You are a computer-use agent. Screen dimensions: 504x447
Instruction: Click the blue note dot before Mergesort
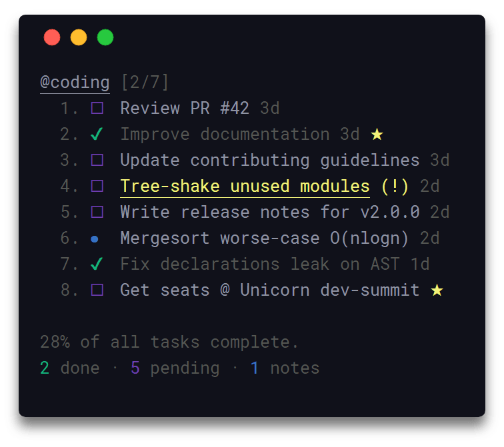(95, 239)
